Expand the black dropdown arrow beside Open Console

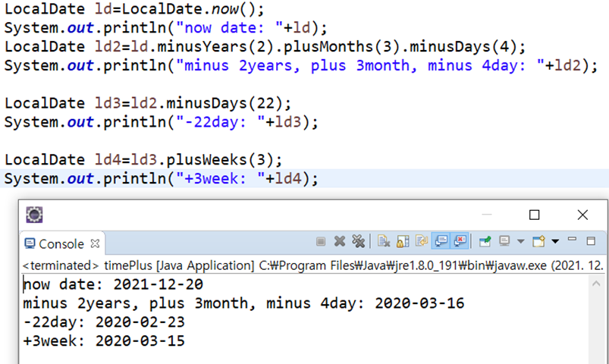[555, 242]
